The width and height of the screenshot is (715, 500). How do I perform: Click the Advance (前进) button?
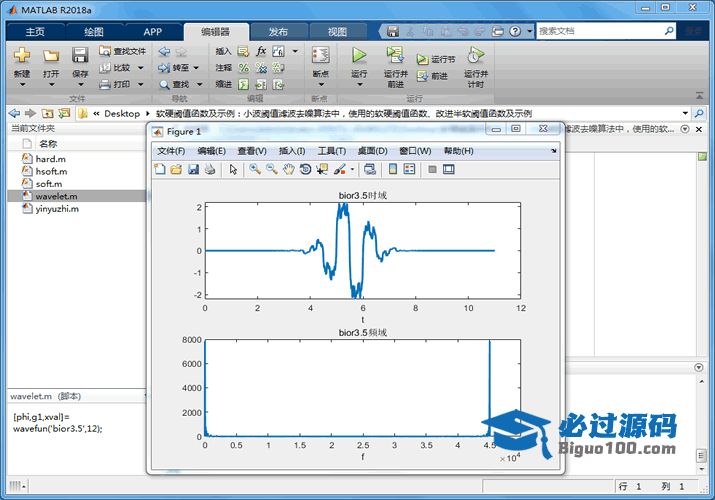(432, 76)
